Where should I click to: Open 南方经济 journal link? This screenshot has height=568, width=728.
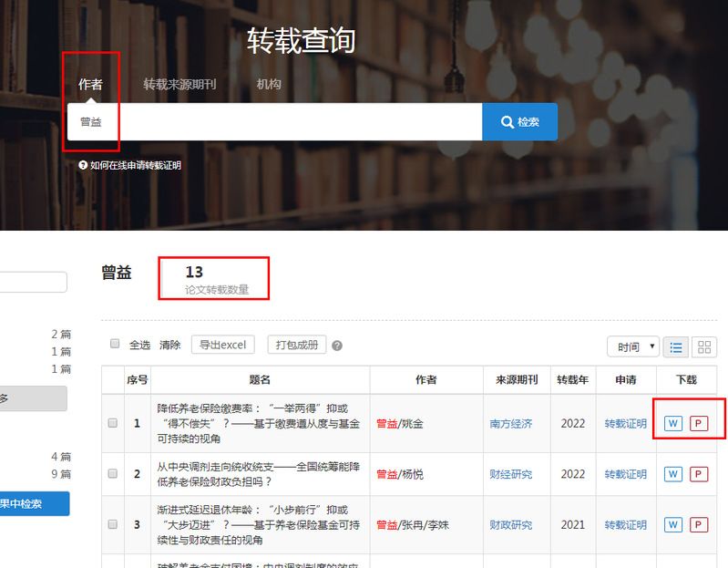(511, 424)
